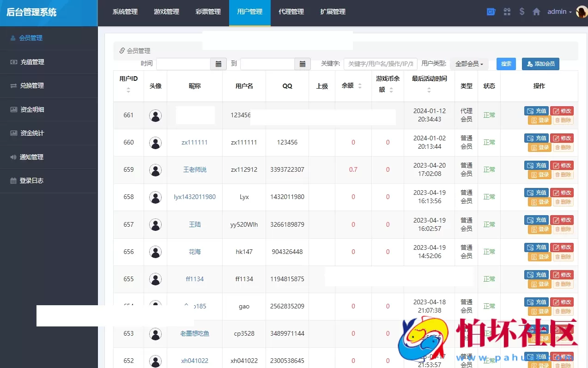The height and width of the screenshot is (368, 588).
Task: Click the home icon in navbar
Action: (536, 11)
